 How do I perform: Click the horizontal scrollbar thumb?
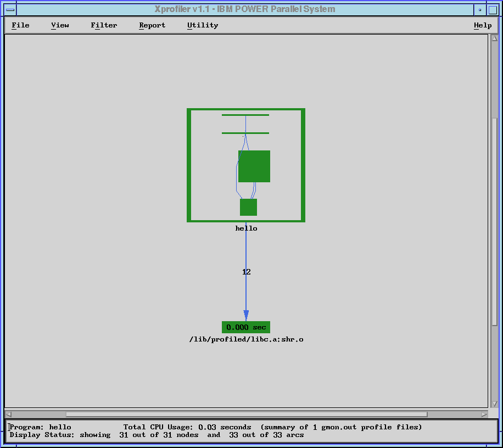coord(247,415)
